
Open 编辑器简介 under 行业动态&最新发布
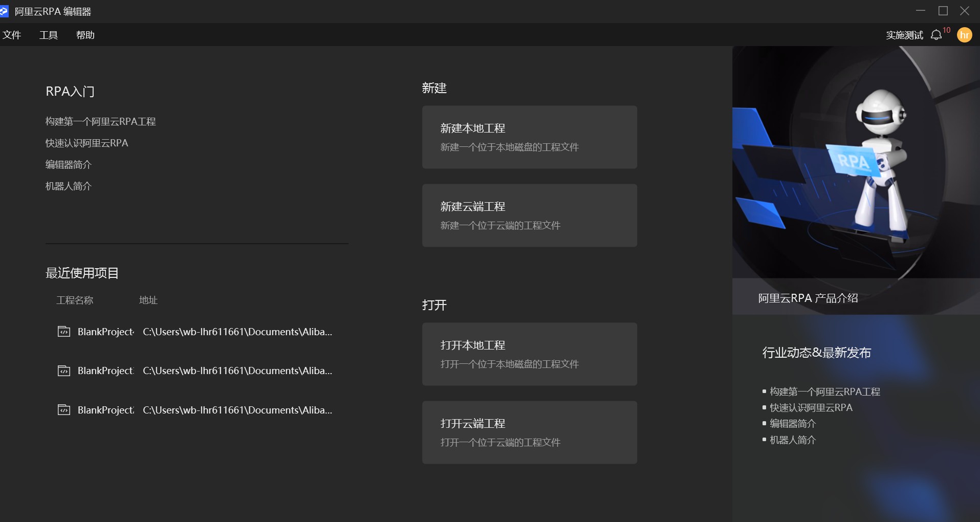click(793, 423)
